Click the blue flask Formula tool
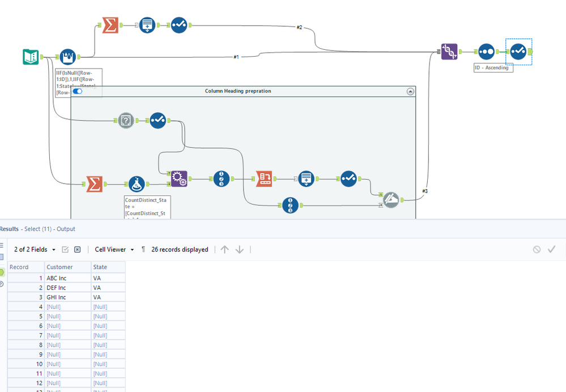Screen dimensions: 566x392 click(137, 184)
